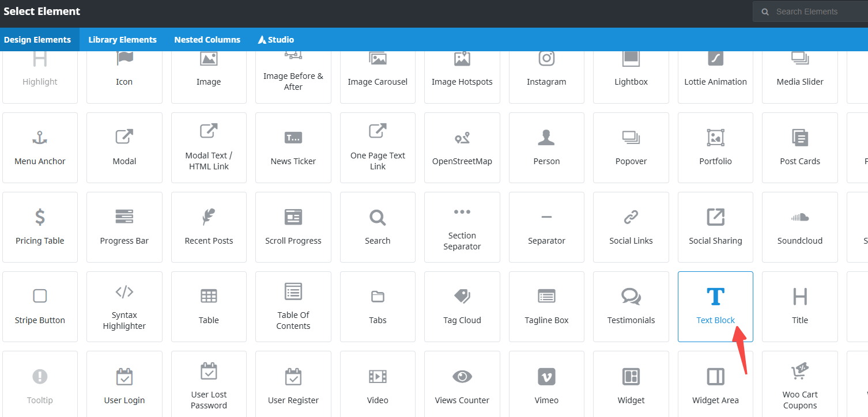The width and height of the screenshot is (868, 417).
Task: Choose the Menu Anchor element
Action: pyautogui.click(x=40, y=147)
